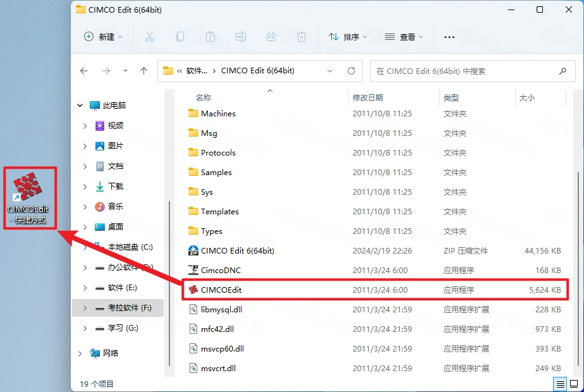584x392 pixels.
Task: Refresh the current folder
Action: pos(351,71)
